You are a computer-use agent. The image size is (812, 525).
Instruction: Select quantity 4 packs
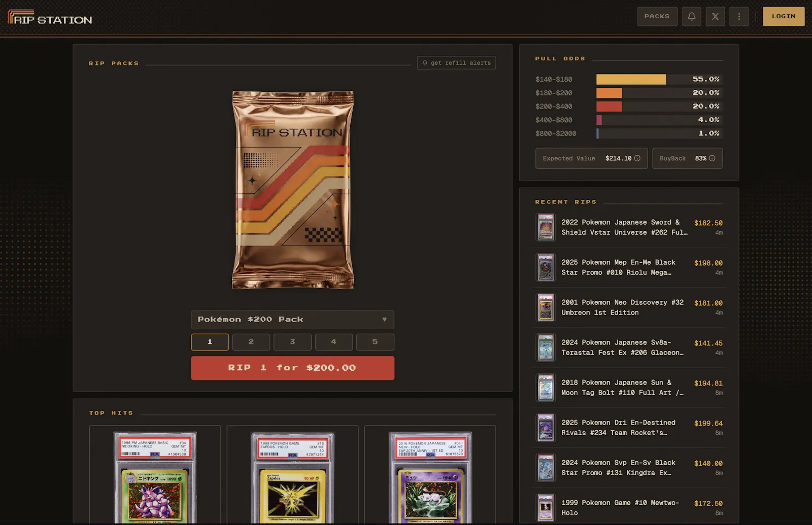pyautogui.click(x=334, y=342)
